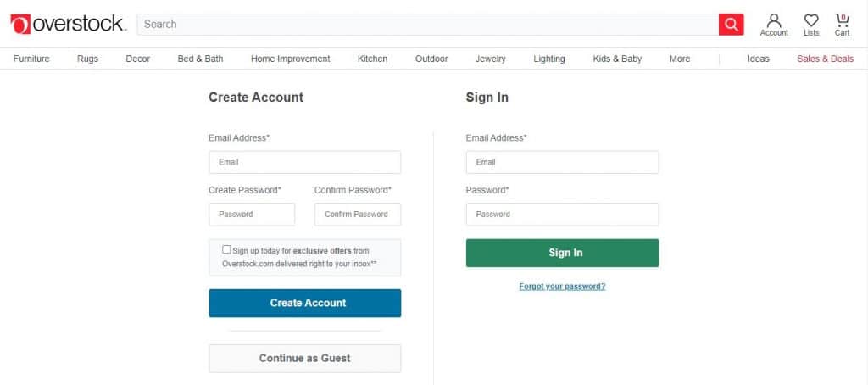Open the shopping Cart icon
Screen dimensions: 868x385
pyautogui.click(x=842, y=25)
